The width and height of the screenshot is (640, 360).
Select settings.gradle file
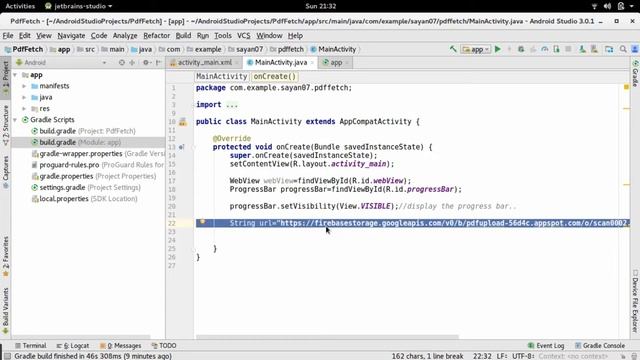86,187
